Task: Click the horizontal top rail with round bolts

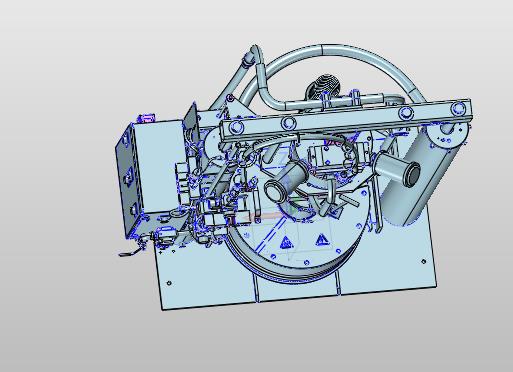Action: [346, 120]
